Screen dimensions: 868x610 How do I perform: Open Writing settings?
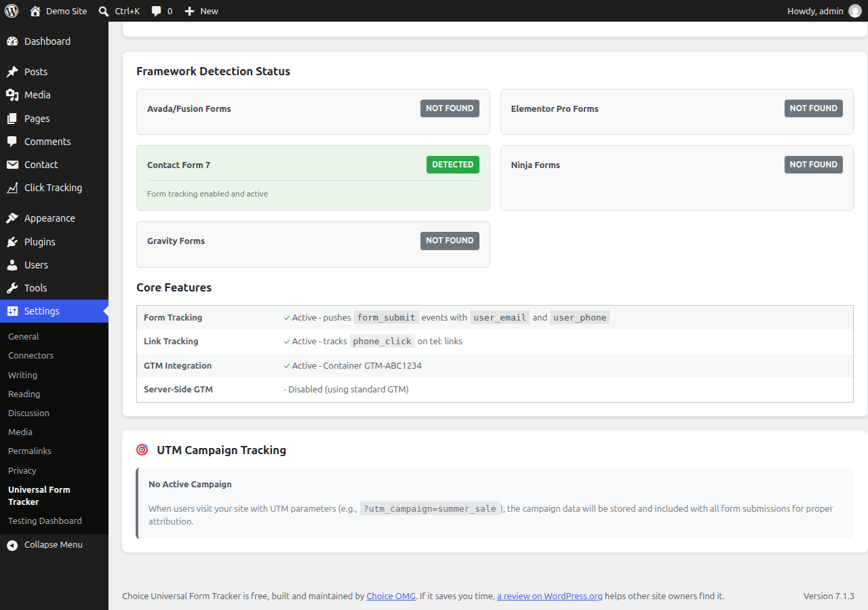pyautogui.click(x=22, y=375)
